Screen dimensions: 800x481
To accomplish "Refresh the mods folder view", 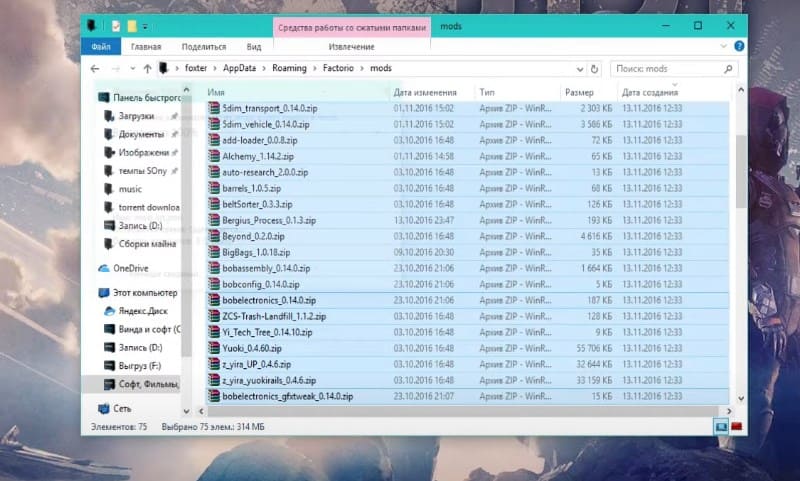I will pos(594,69).
